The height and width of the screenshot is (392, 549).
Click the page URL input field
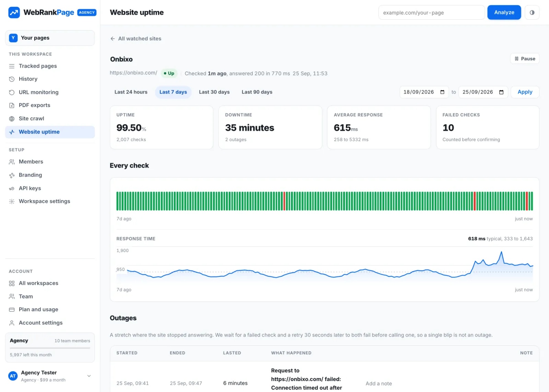click(x=431, y=12)
